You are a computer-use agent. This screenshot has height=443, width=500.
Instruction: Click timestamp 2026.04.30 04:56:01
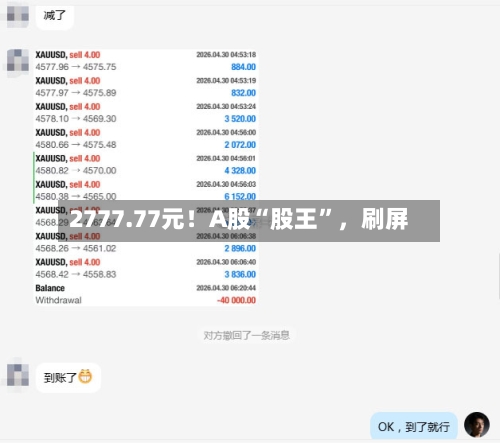click(x=226, y=158)
